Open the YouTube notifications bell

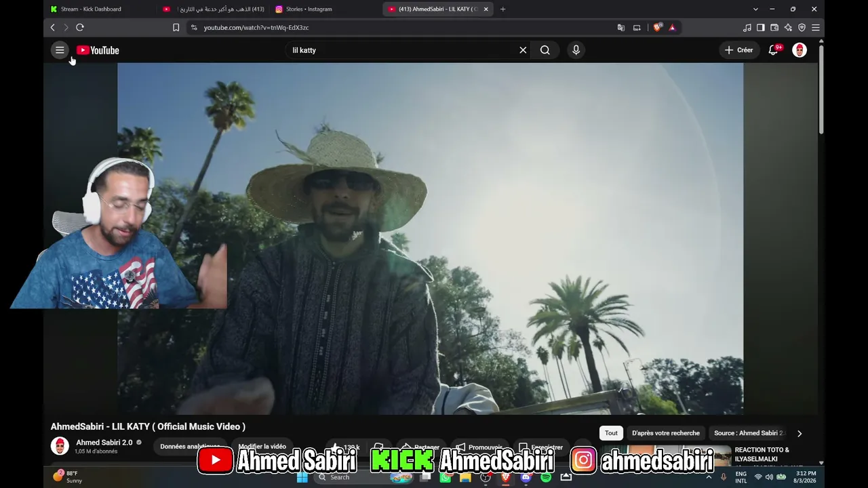point(773,50)
